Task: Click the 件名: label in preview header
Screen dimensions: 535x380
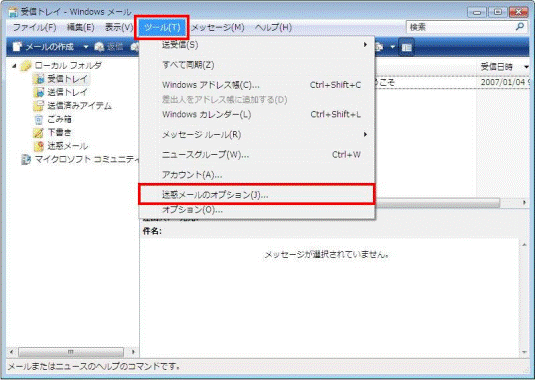Action: pos(152,231)
